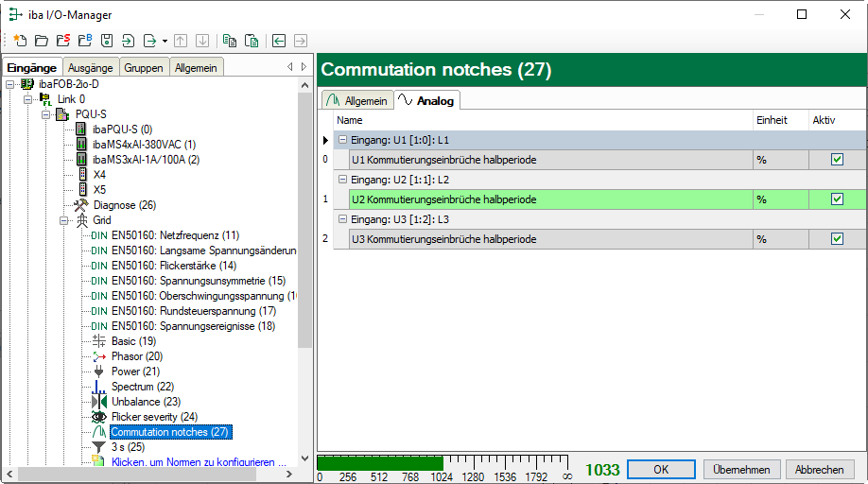Image resolution: width=868 pixels, height=484 pixels.
Task: Disable the U3 Kommutierungseinbrüche Aktiv checkbox
Action: point(837,239)
